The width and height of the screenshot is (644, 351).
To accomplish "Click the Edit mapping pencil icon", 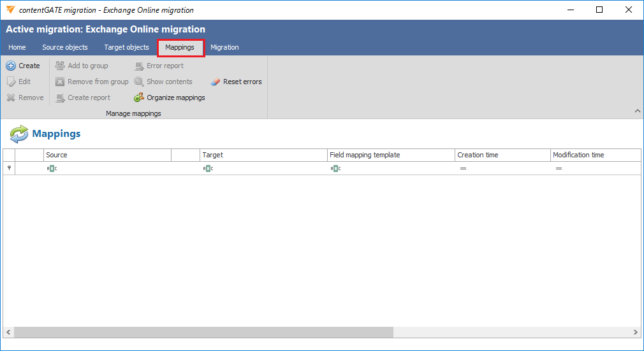I will tap(11, 82).
